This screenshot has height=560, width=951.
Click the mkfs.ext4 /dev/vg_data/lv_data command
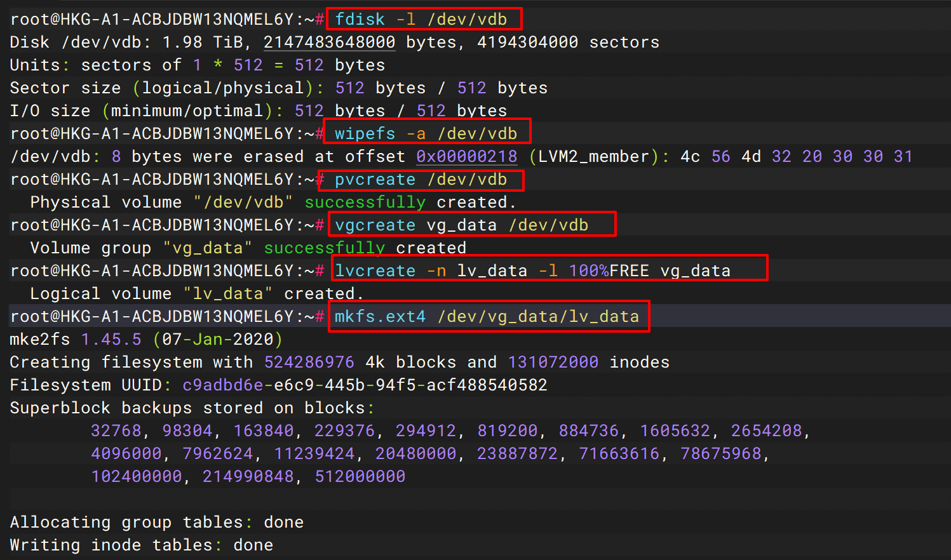487,317
